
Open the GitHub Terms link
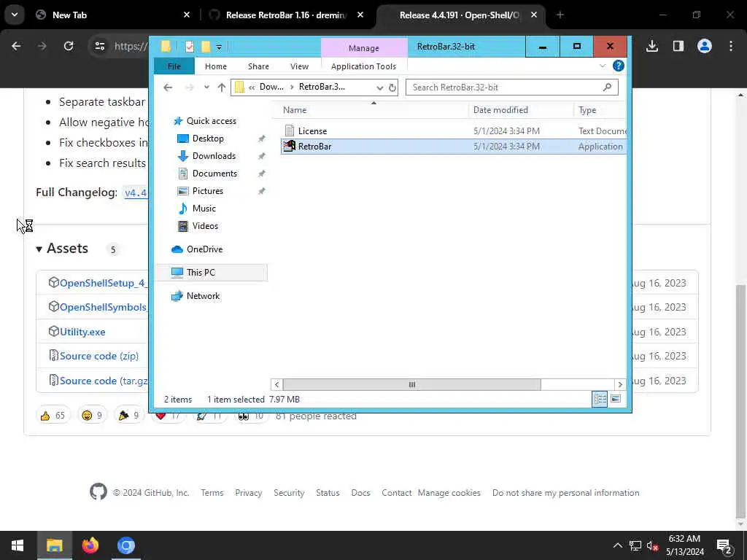point(212,493)
